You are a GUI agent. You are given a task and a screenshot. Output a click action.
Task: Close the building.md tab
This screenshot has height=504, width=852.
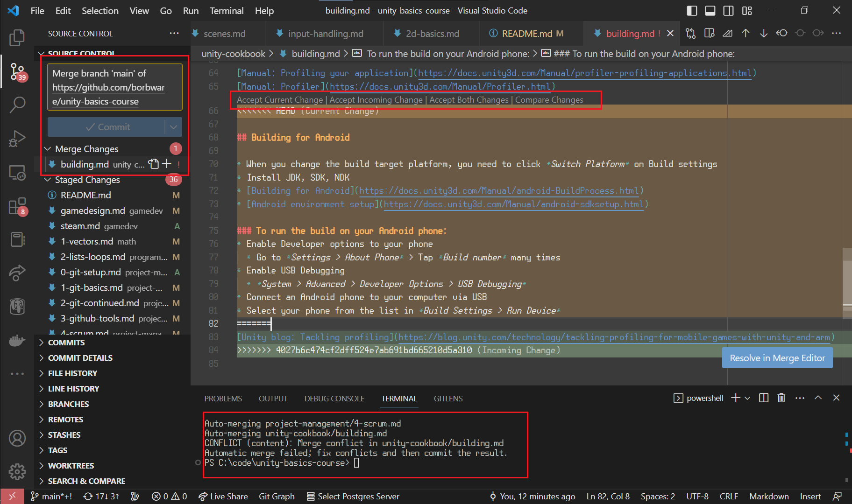[x=670, y=34]
